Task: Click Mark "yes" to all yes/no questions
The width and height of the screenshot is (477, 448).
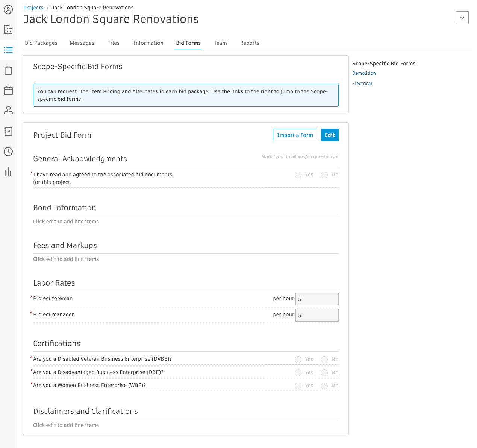Action: pyautogui.click(x=300, y=157)
